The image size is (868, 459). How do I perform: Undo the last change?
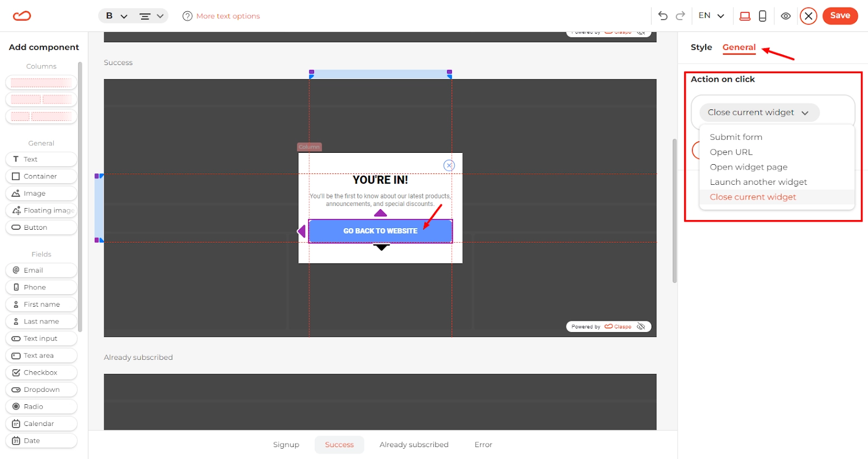[x=662, y=16]
